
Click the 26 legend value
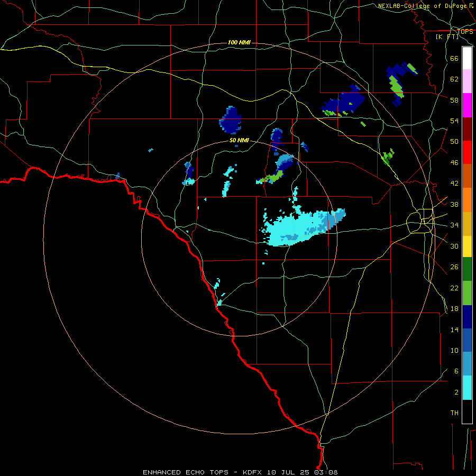point(454,267)
